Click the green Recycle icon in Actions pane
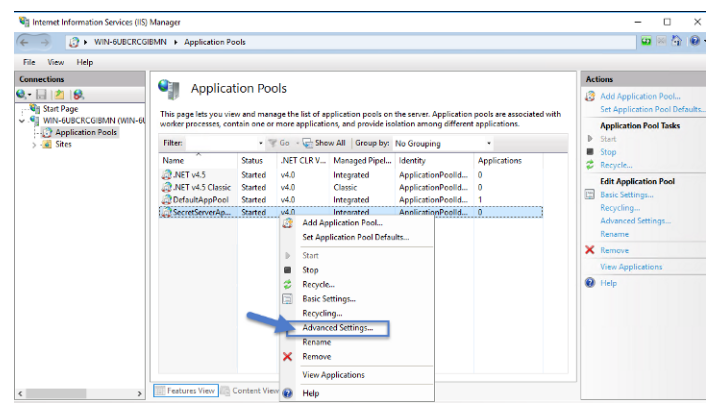Image resolution: width=722 pixels, height=412 pixels. pos(590,165)
